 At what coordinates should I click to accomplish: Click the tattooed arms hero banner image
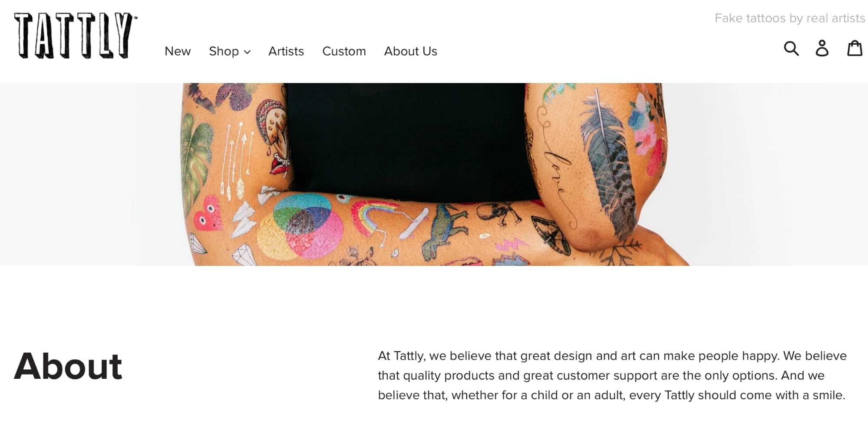point(434,174)
